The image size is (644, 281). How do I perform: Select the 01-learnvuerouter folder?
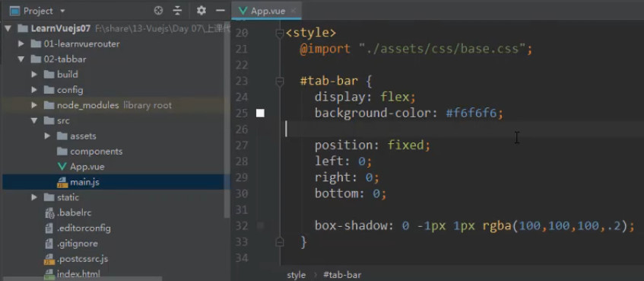click(81, 43)
